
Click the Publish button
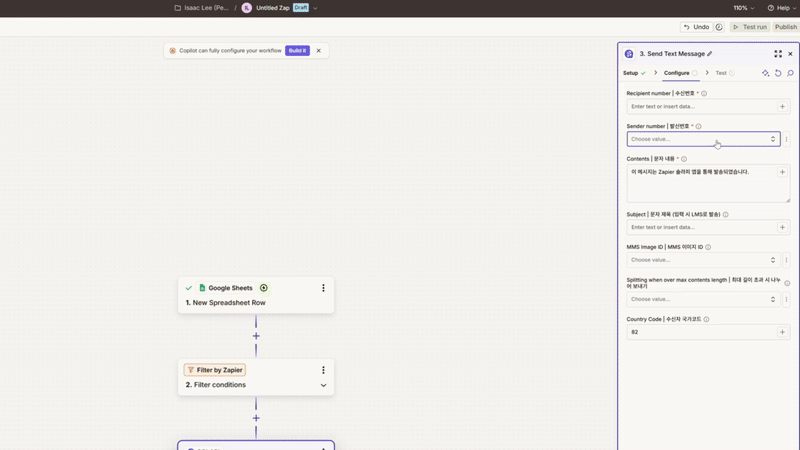(x=785, y=27)
